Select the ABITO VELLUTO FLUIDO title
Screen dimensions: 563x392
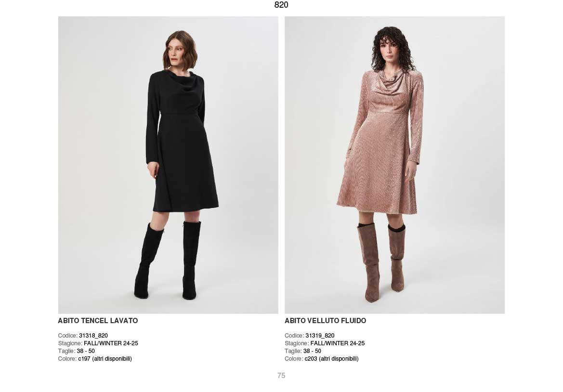325,321
